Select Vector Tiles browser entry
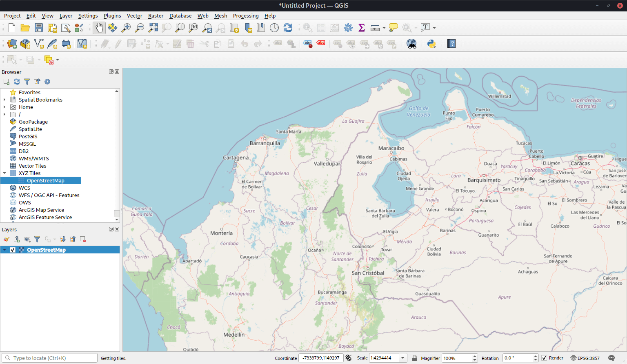 coord(32,166)
